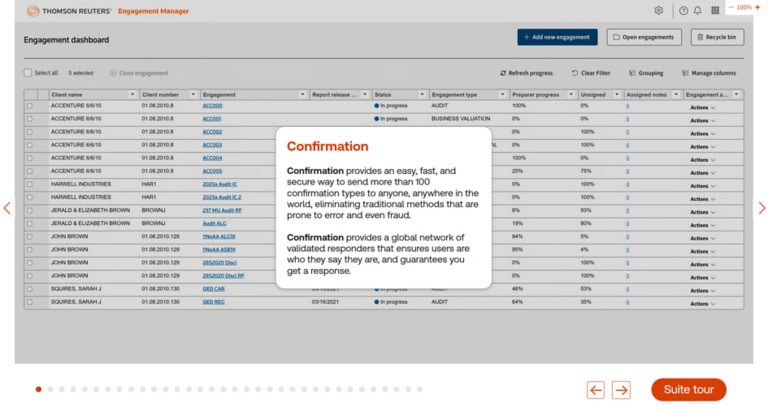Open assigned notes icon for Audit ALC row
Image resolution: width=768 pixels, height=410 pixels.
click(x=627, y=224)
